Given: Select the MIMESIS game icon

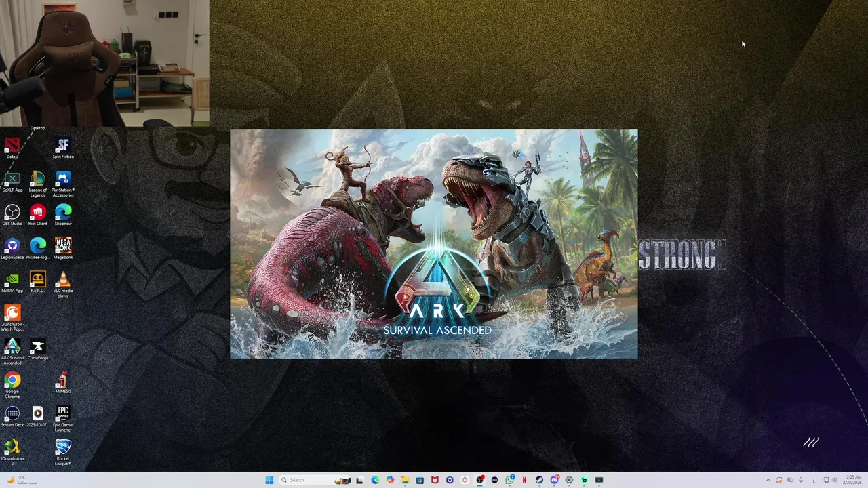Looking at the screenshot, I should tap(63, 383).
